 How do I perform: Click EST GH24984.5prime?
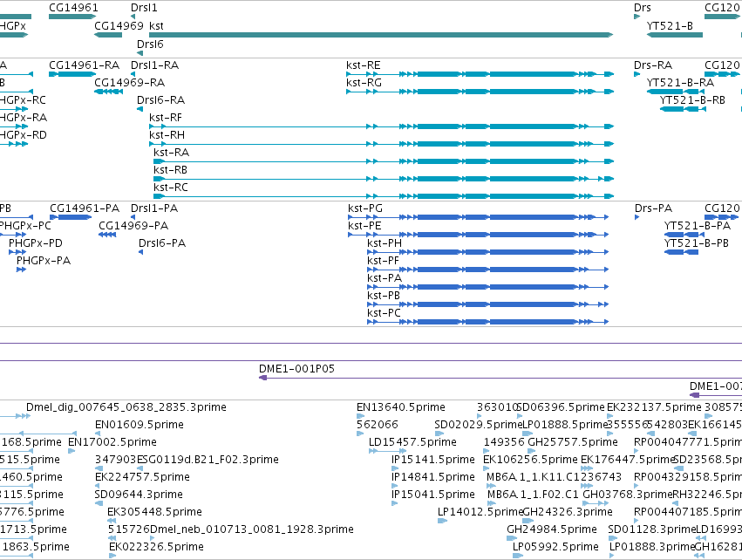pyautogui.click(x=552, y=529)
